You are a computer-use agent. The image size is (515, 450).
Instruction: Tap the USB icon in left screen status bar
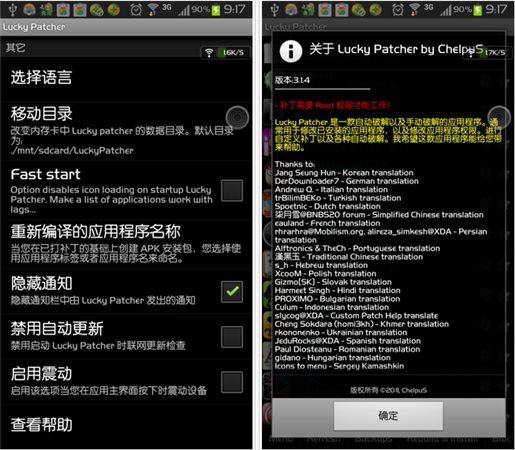click(12, 9)
